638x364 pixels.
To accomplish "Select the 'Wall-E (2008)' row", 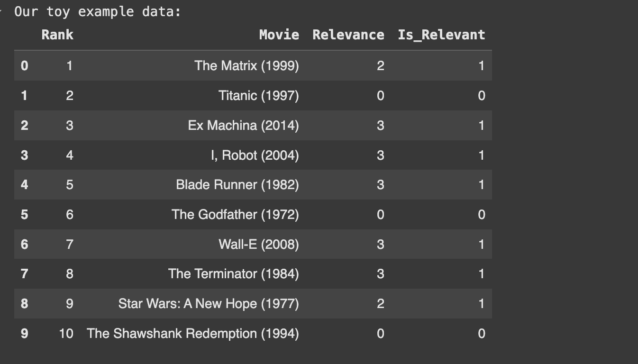I will click(x=258, y=244).
